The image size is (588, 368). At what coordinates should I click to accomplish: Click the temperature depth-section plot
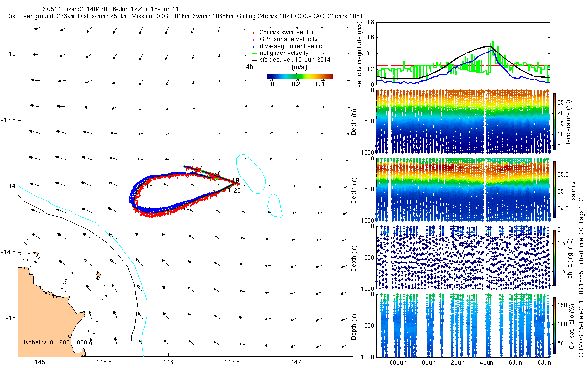(463, 121)
